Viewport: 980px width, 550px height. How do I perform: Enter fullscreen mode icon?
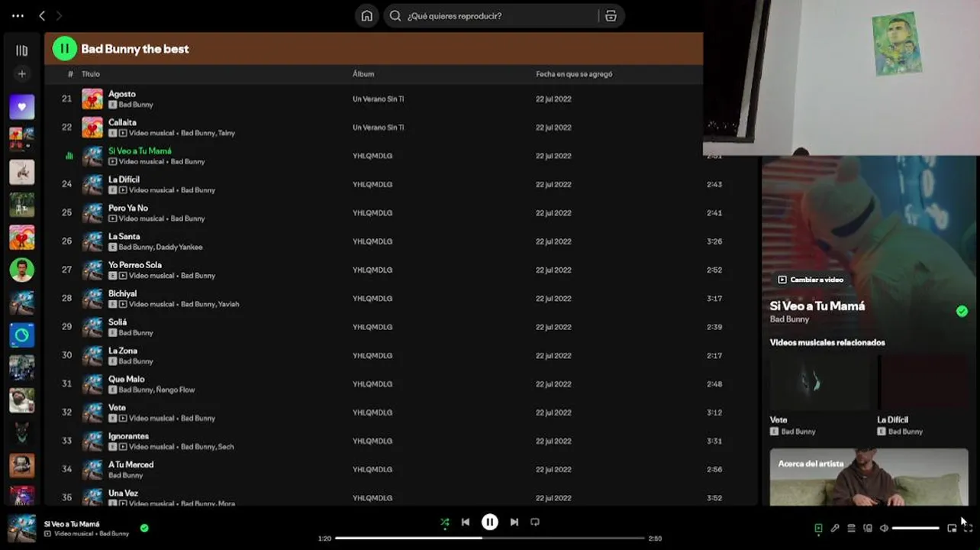[968, 528]
